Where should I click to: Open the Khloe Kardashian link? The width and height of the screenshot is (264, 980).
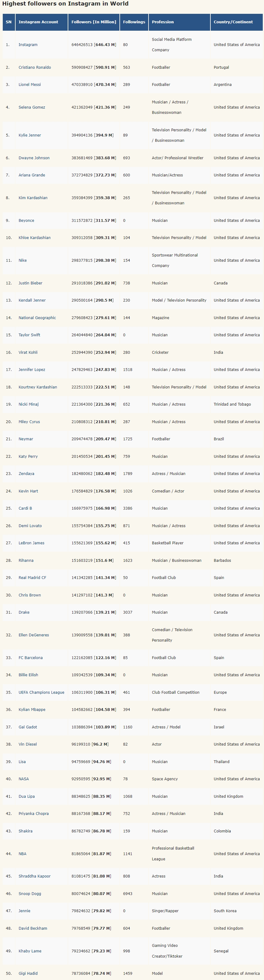tap(34, 238)
